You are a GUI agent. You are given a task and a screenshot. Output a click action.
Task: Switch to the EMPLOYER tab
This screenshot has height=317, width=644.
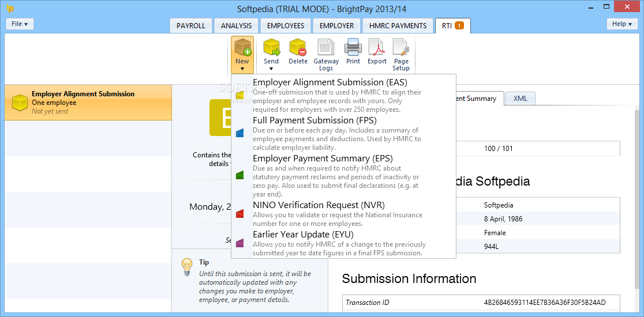click(x=337, y=25)
